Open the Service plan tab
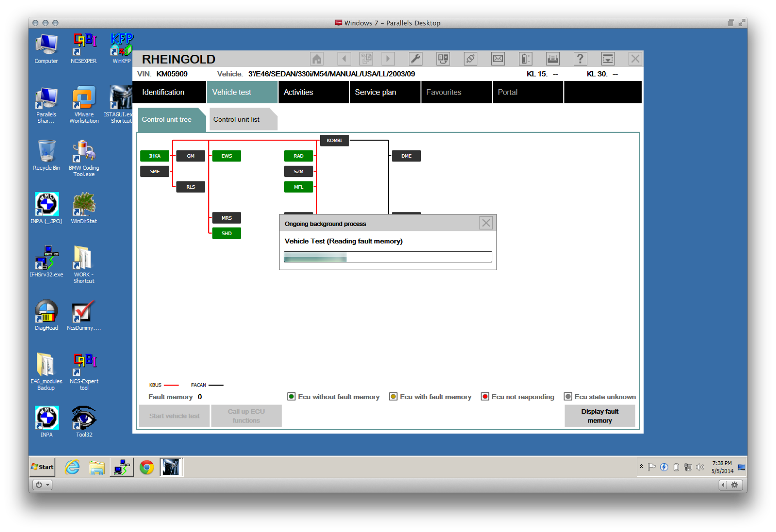Viewport: 776px width, 532px height. point(385,92)
